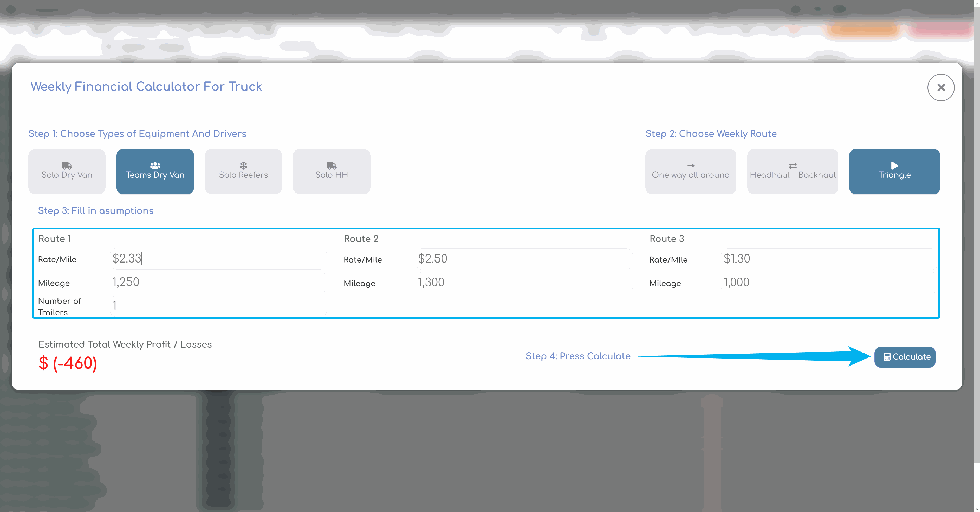Choose the One way all around arrow icon

tap(691, 165)
